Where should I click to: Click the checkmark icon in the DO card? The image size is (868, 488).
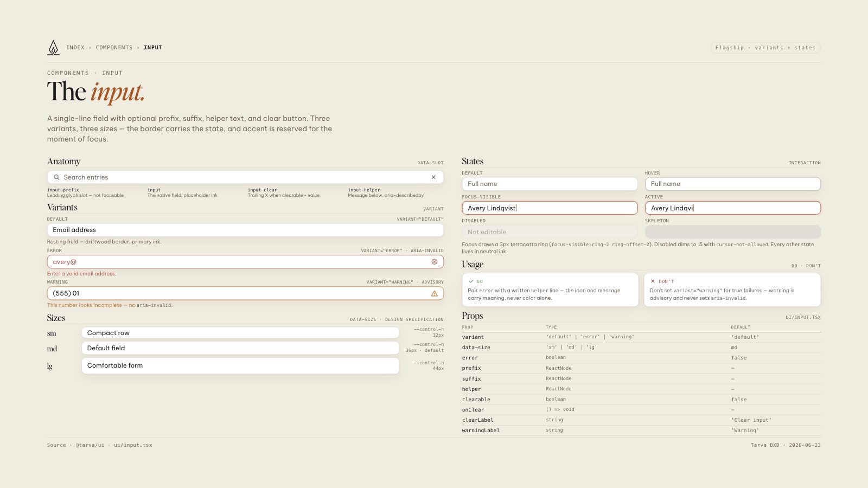pyautogui.click(x=471, y=281)
